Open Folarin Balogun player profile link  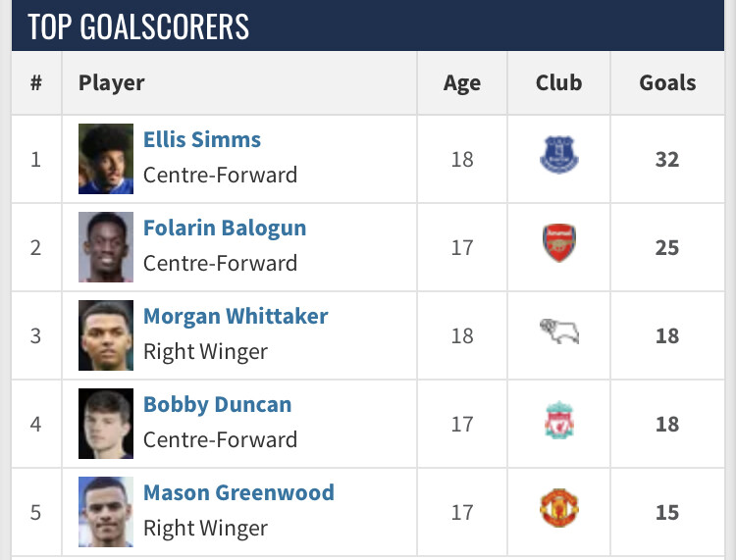225,229
